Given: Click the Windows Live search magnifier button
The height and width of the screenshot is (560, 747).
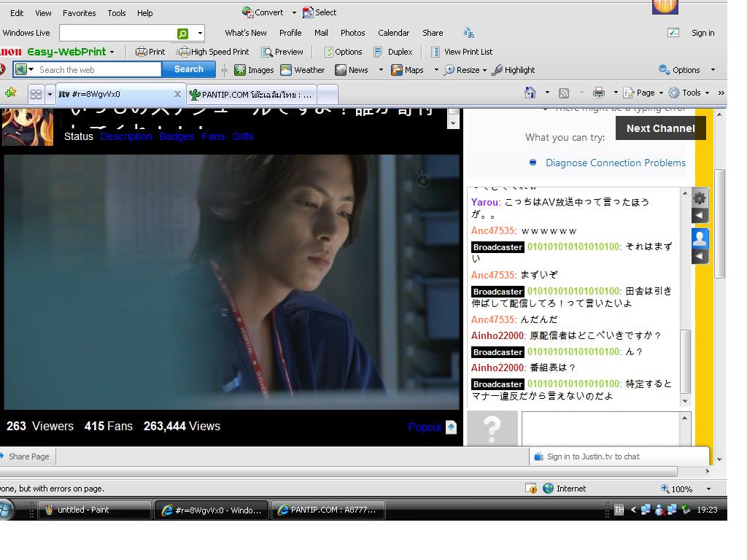Looking at the screenshot, I should pos(182,34).
